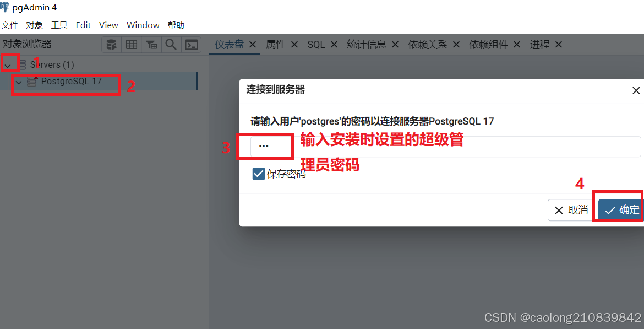The image size is (644, 329).
Task: Open the 工具 menu
Action: (59, 25)
